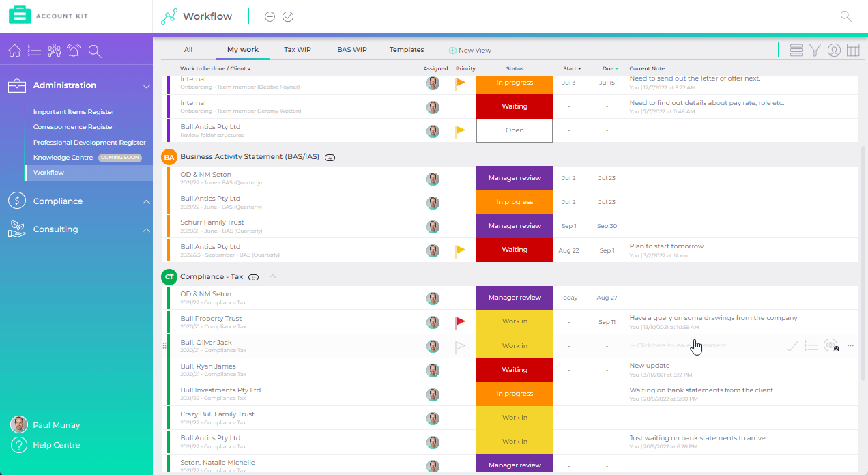Open Professional Development Register

[89, 143]
